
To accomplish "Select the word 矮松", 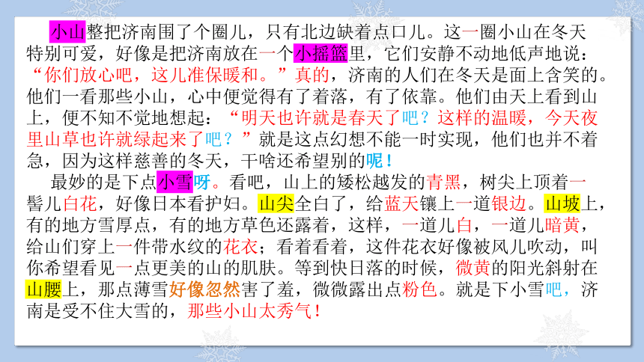I will click(355, 182).
